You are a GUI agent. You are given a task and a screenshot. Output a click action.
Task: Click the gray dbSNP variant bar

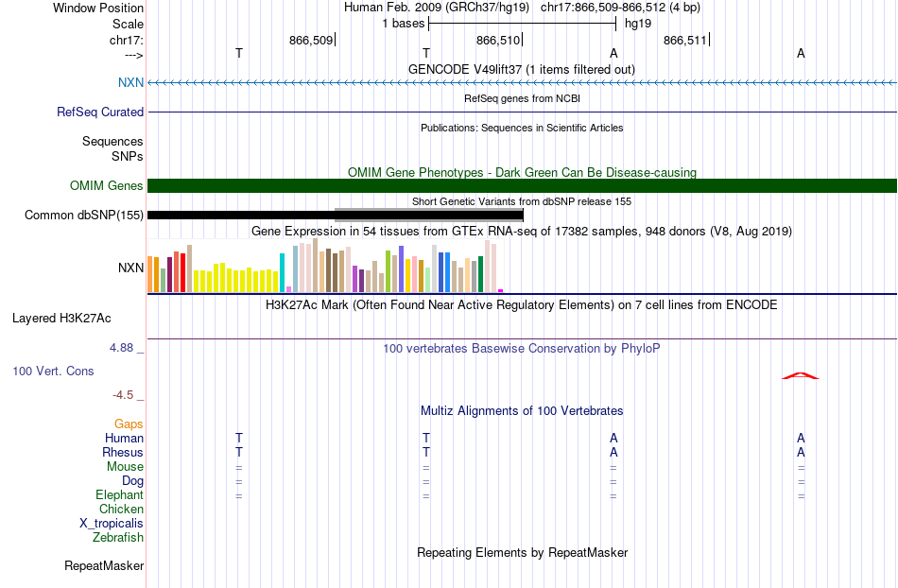[x=429, y=216]
